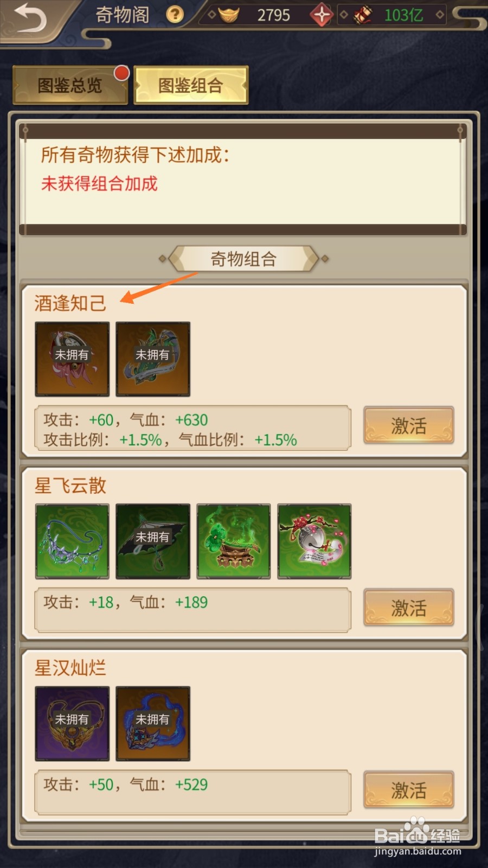
Task: Switch to the 图鉴总览 tab
Action: tap(70, 85)
